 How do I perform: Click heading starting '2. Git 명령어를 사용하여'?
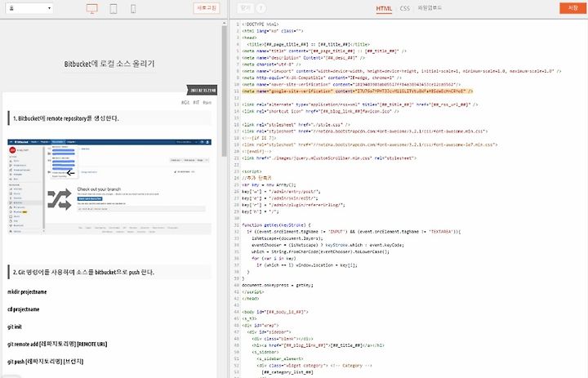tap(83, 272)
